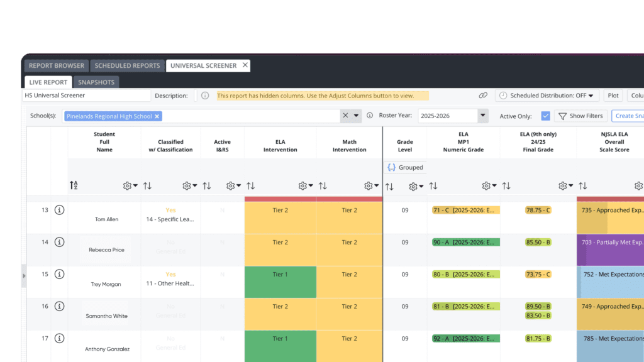Click the A-Z sort icon under Student Full Name
644x362 pixels.
(x=74, y=186)
